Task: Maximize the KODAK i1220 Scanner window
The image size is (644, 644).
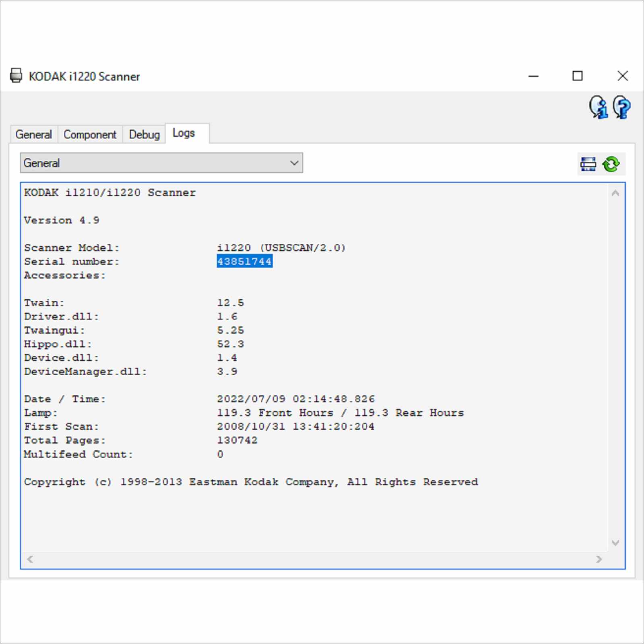Action: (x=578, y=76)
